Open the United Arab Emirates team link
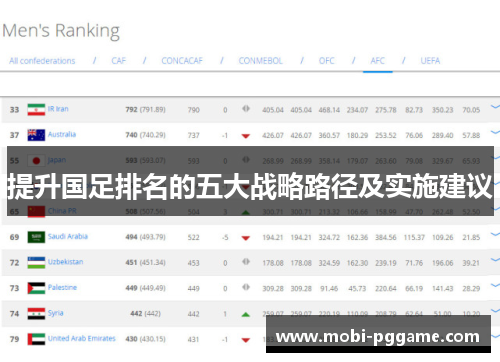 82,338
